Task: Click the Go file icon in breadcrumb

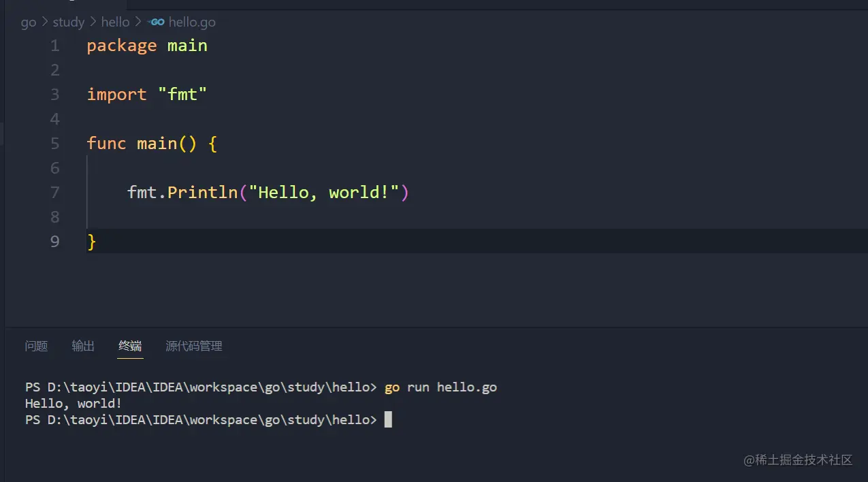Action: (x=157, y=22)
